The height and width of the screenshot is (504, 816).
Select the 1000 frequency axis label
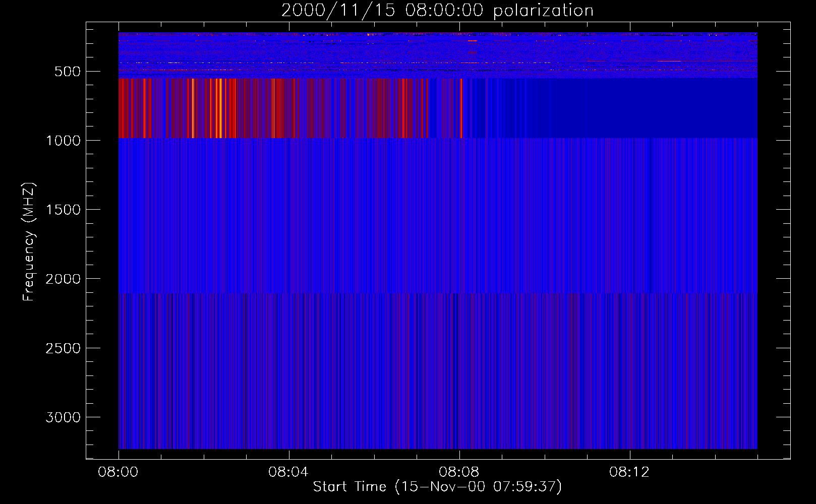pos(63,141)
